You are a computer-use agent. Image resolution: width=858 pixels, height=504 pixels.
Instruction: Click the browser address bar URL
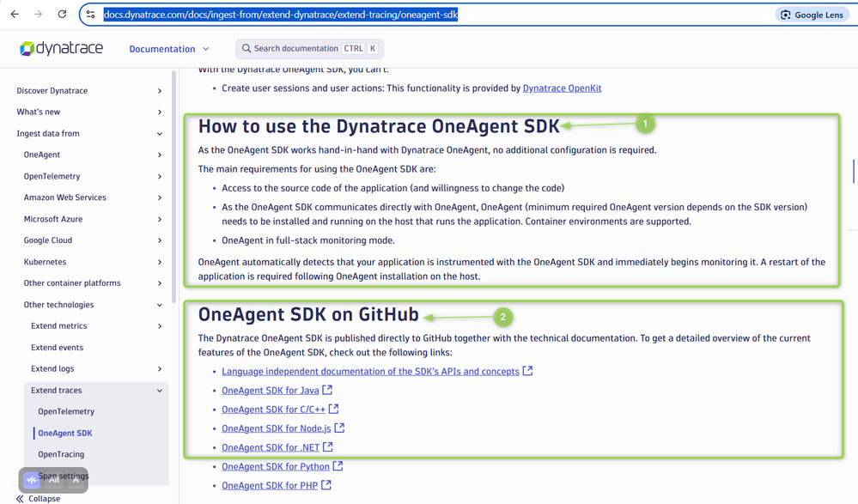[x=281, y=15]
